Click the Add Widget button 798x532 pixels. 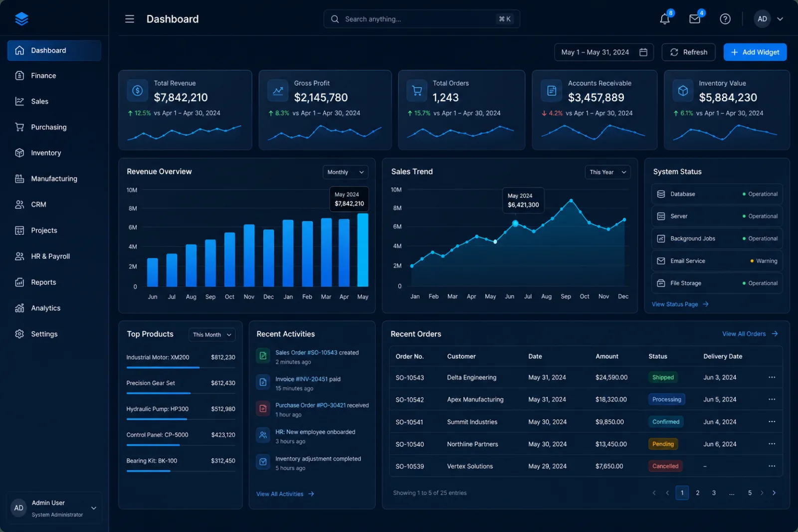point(755,52)
